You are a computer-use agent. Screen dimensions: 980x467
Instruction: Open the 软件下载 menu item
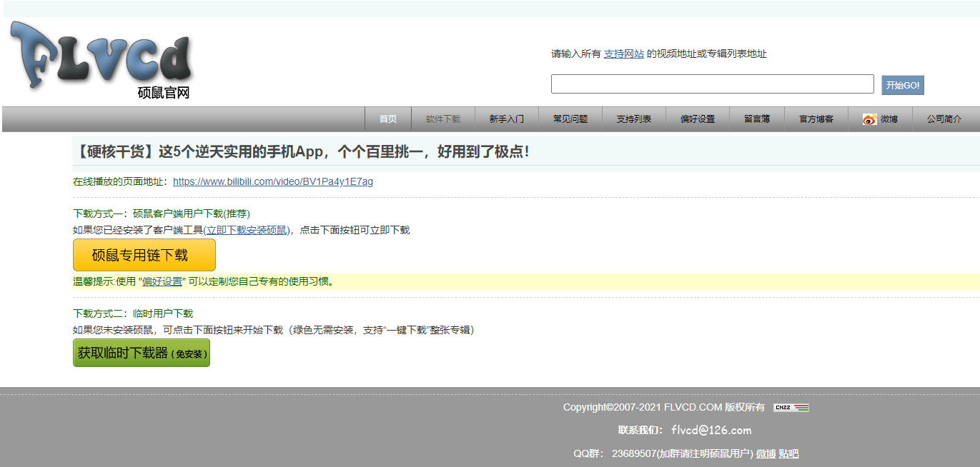coord(443,119)
